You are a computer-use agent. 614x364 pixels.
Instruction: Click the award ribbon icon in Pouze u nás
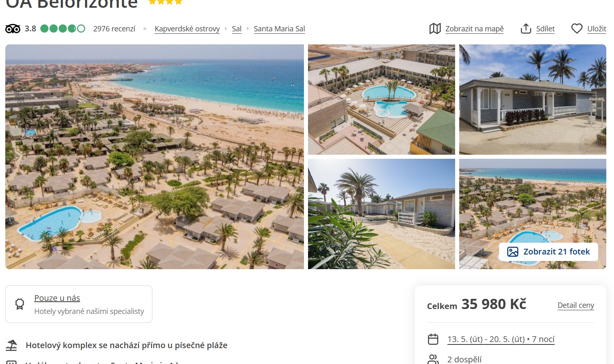(x=20, y=304)
